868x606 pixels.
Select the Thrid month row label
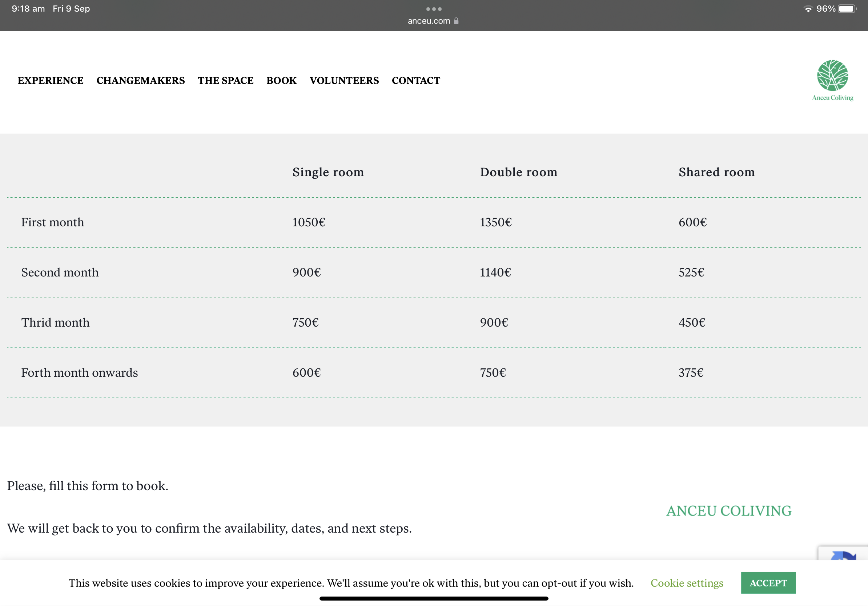pyautogui.click(x=55, y=322)
